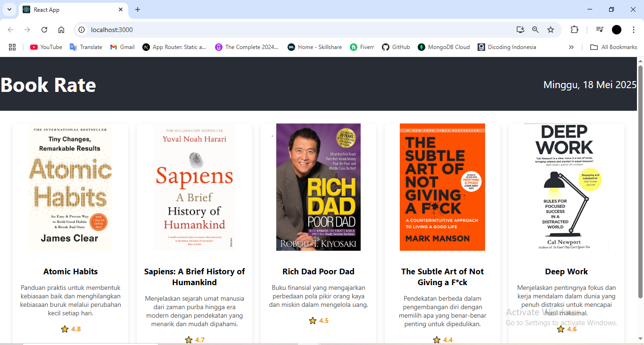Click the Sapiens: A Brief History title

pyautogui.click(x=194, y=277)
